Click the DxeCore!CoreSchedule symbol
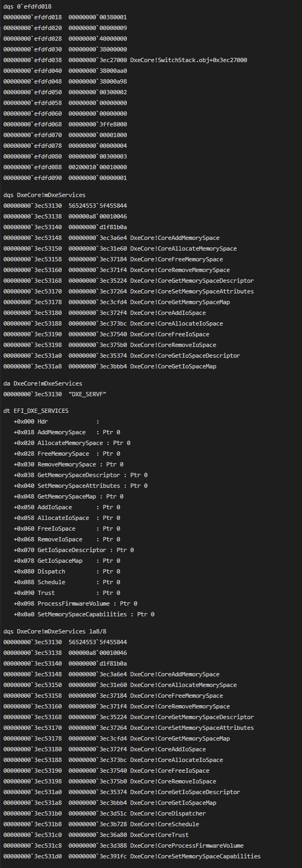Viewport: 302px width, 868px height. [164, 824]
